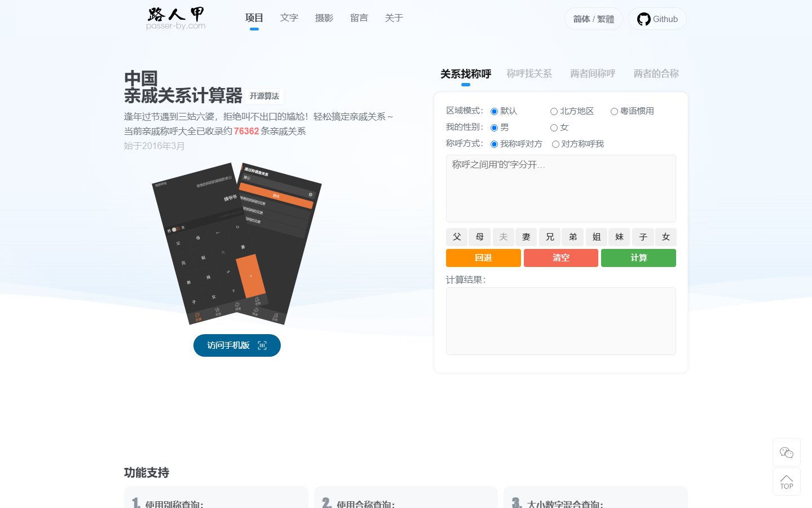Image resolution: width=812 pixels, height=508 pixels.
Task: Select 粤语惯用 region mode radio
Action: (614, 111)
